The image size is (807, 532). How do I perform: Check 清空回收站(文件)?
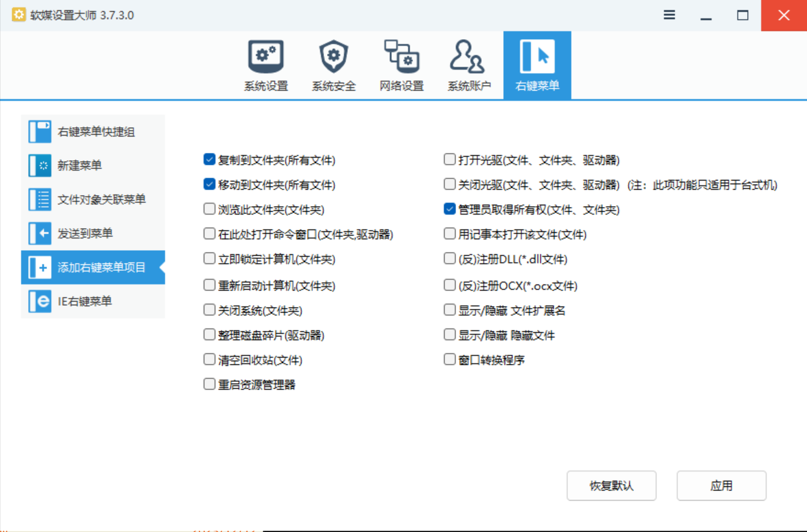tap(209, 360)
